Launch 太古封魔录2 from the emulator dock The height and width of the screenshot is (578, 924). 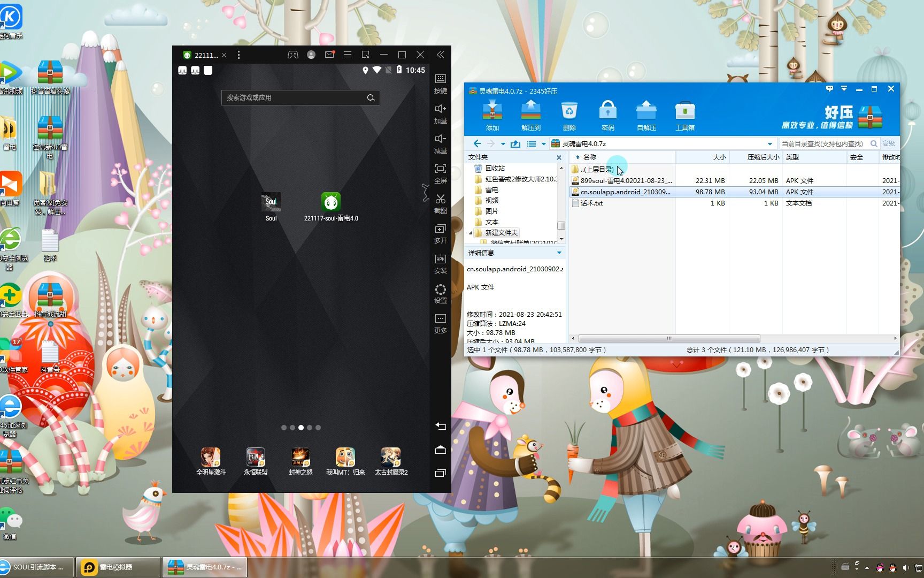pos(391,462)
